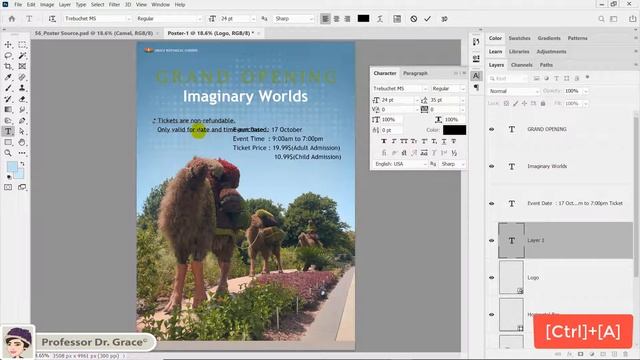Screen dimensions: 640x360
Task: Toggle Faux Bold in Character panel
Action: point(384,141)
